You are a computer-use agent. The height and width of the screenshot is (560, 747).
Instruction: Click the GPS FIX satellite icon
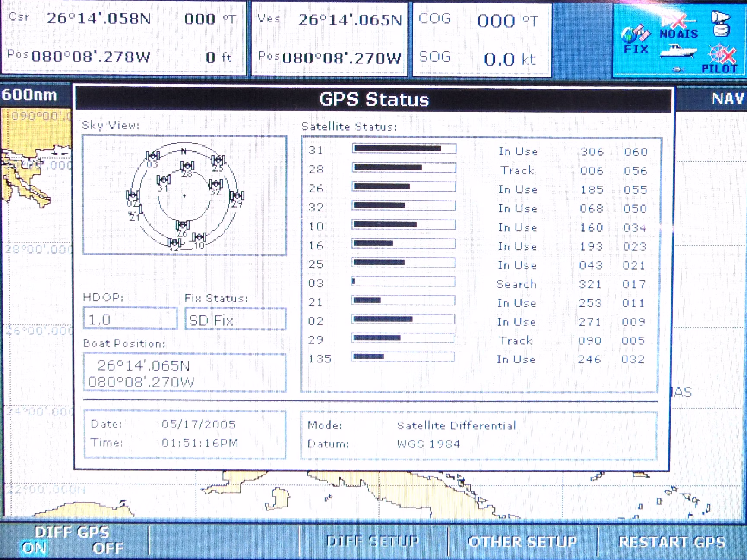tap(635, 39)
